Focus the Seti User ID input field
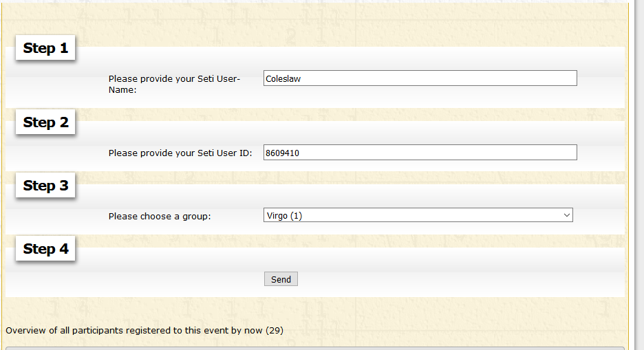This screenshot has width=644, height=350. (x=420, y=153)
